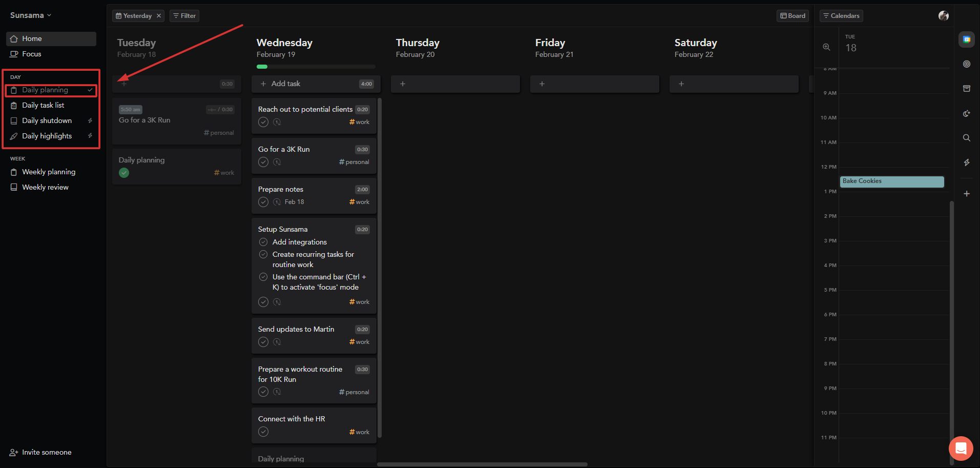
Task: Click Wednesday column vertical scrollbar
Action: pyautogui.click(x=380, y=268)
